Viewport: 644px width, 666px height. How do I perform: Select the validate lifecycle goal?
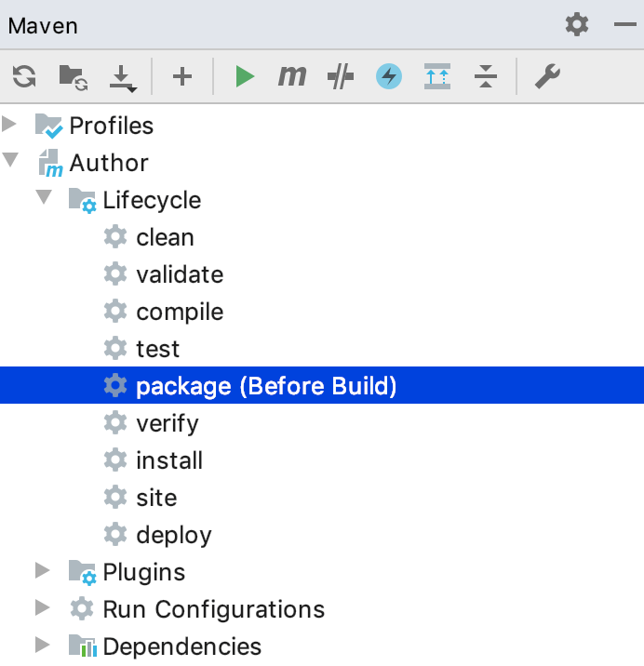tap(180, 274)
